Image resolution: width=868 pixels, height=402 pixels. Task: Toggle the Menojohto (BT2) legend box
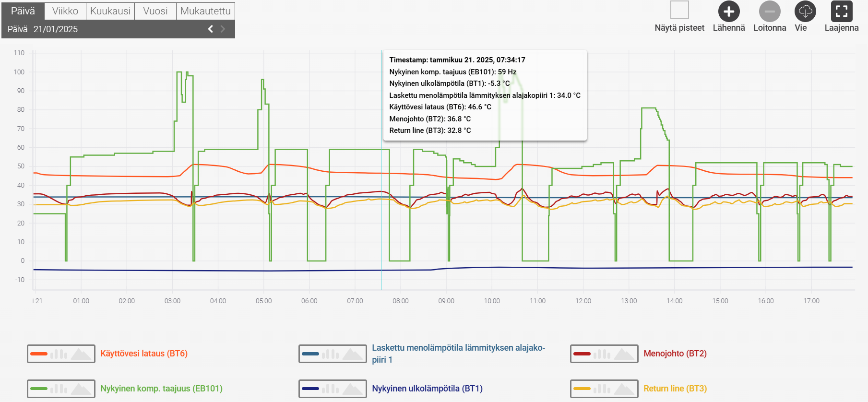[x=604, y=354]
